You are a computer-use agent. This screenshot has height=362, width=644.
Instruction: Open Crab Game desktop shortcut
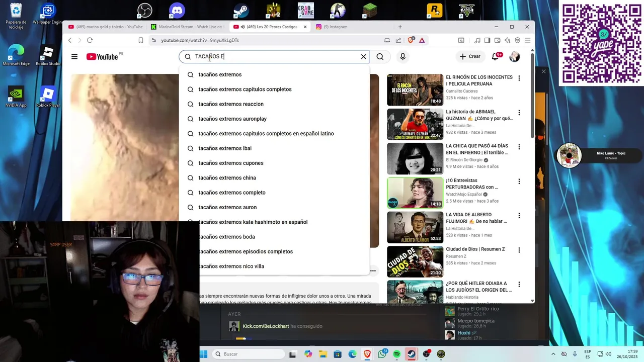306,10
